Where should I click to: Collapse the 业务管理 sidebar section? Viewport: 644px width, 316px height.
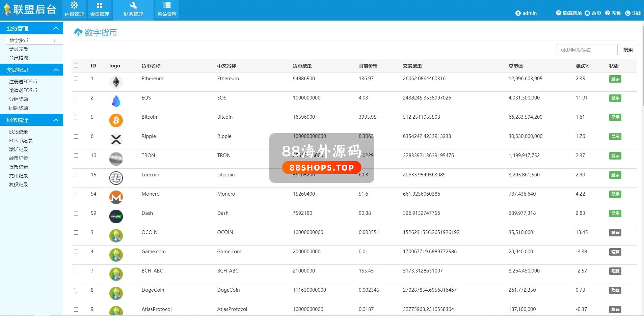pyautogui.click(x=56, y=29)
